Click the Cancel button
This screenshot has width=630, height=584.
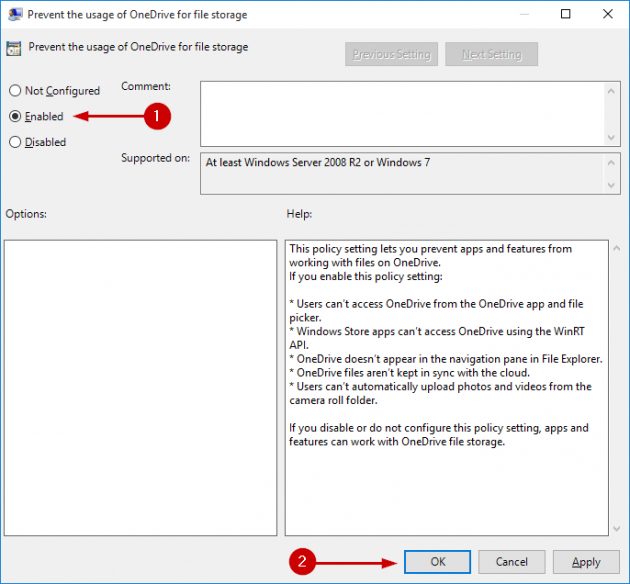tap(511, 562)
